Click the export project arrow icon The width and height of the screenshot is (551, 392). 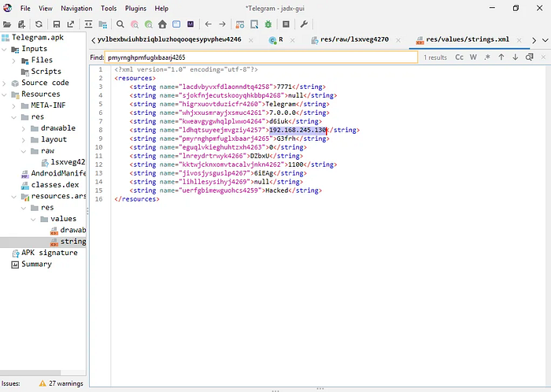71,24
